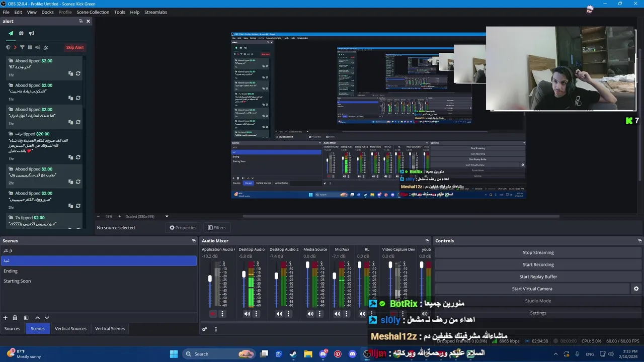This screenshot has width=644, height=362.
Task: Remove selected scene with trash icon
Action: point(15,318)
